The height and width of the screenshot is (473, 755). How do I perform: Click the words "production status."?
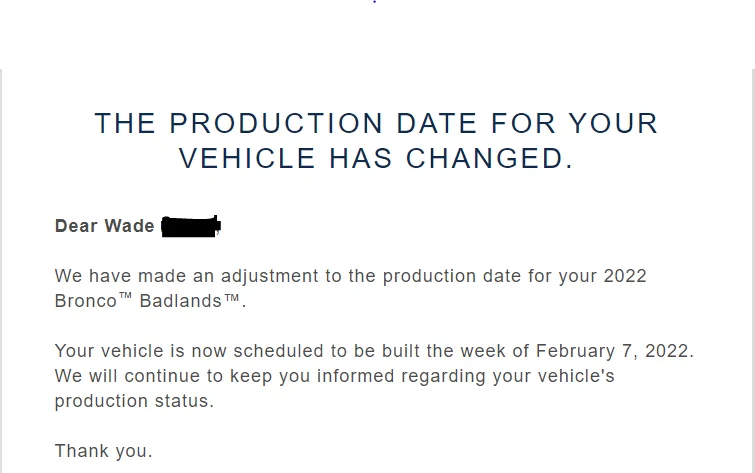tap(134, 401)
